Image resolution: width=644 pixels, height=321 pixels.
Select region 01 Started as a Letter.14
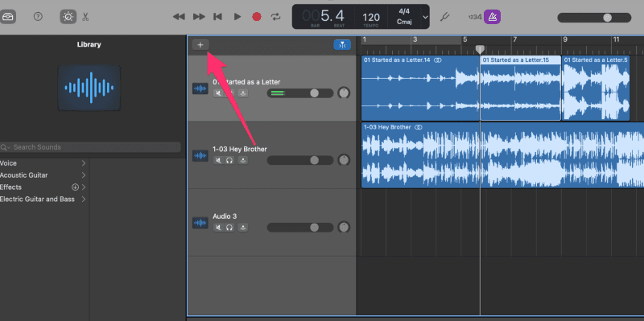tap(420, 88)
